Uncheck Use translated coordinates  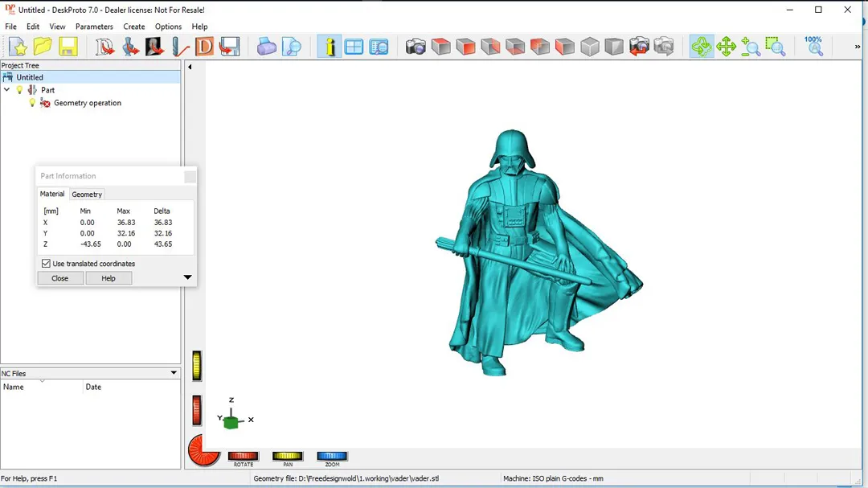coord(46,264)
